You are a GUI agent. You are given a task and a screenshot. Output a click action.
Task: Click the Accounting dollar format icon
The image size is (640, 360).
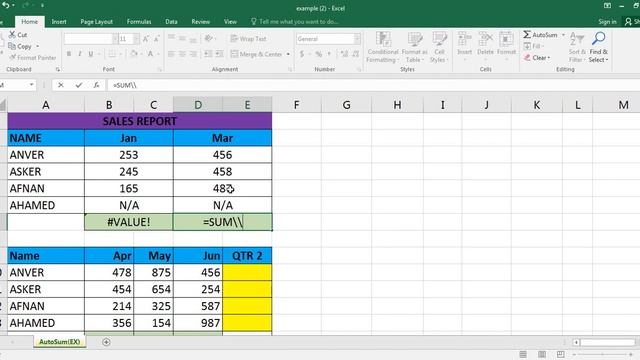tap(302, 54)
